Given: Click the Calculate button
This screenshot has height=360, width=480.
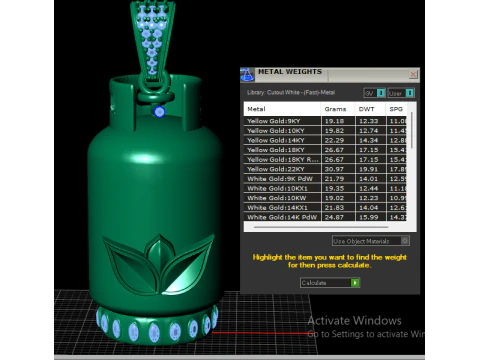Looking at the screenshot, I should click(x=330, y=283).
